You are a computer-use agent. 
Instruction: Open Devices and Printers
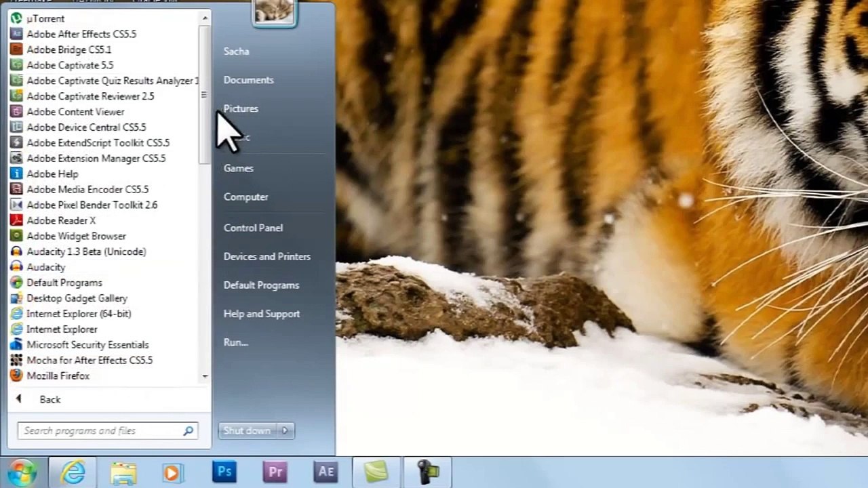[x=267, y=257]
